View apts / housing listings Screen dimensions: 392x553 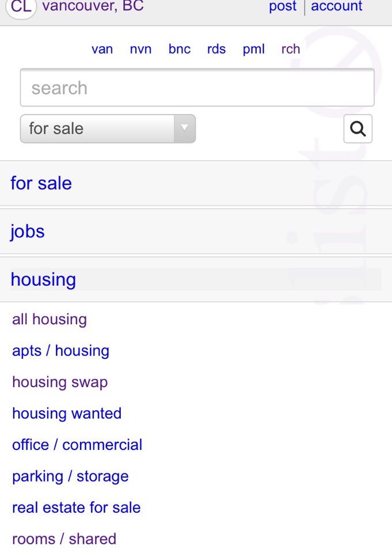(60, 351)
